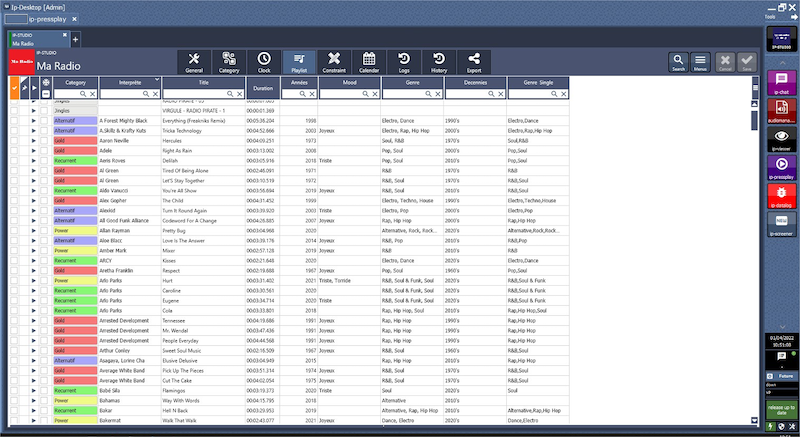Viewport: 800px width, 437px height.
Task: Tick the freeze checkbox of Bahamas row
Action: point(44,400)
